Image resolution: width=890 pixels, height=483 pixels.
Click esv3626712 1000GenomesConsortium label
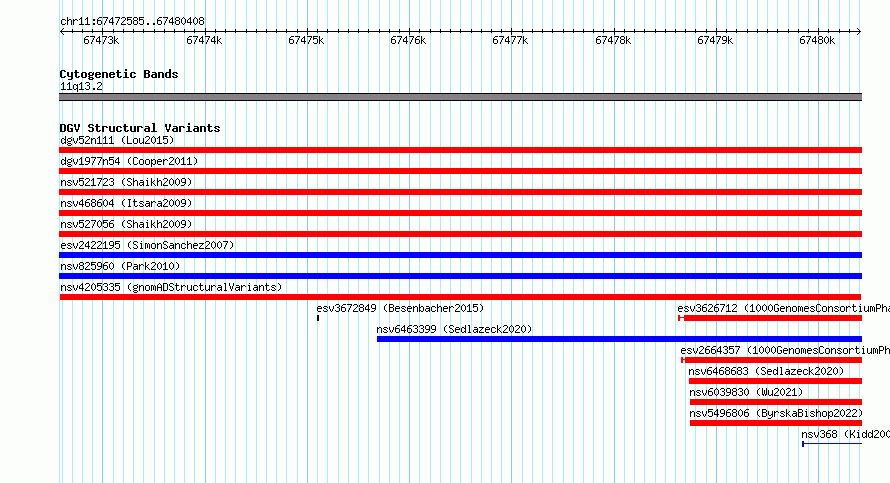pos(783,308)
